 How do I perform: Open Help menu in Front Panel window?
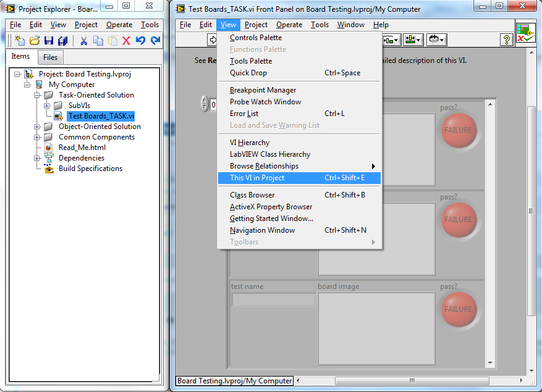tap(381, 25)
